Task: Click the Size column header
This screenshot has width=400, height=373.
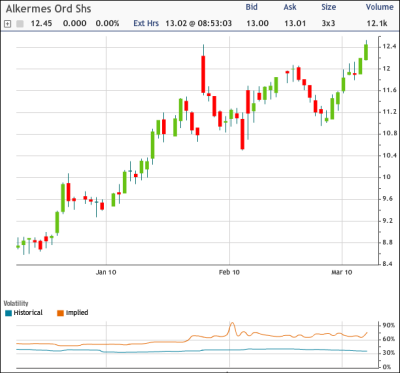Action: point(328,7)
